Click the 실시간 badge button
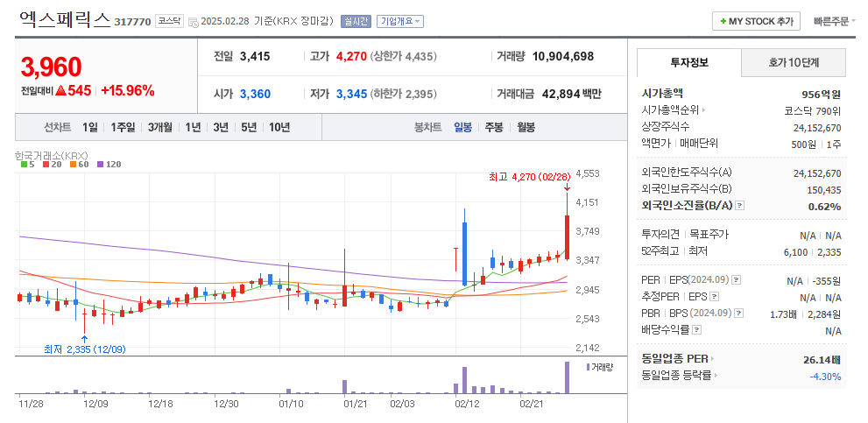This screenshot has height=423, width=868. click(356, 22)
